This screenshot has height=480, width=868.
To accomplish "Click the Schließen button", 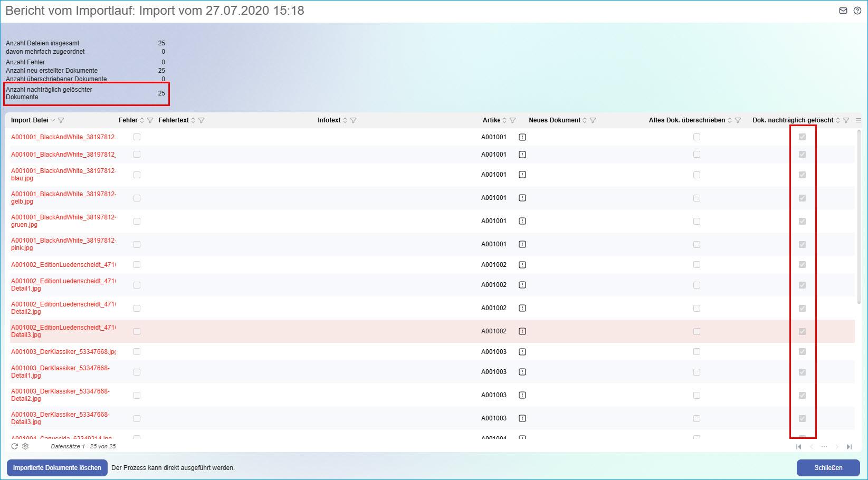I will 828,468.
